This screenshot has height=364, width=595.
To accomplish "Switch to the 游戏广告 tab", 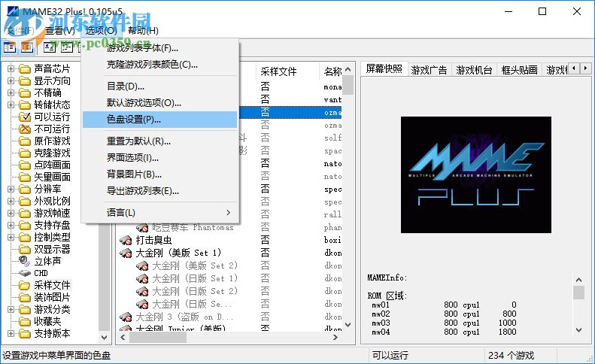I will coord(430,70).
